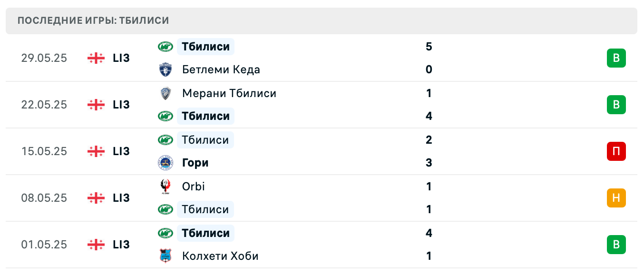The width and height of the screenshot is (644, 276).
Task: Click the red П badge for the Гори match
Action: point(616,151)
